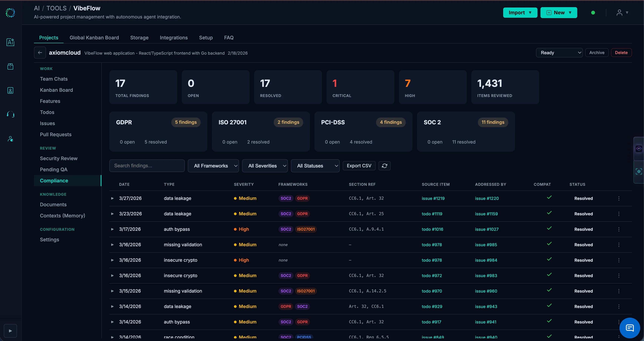Open row menu for 3/23/2026 finding
The width and height of the screenshot is (644, 341).
coord(619,214)
